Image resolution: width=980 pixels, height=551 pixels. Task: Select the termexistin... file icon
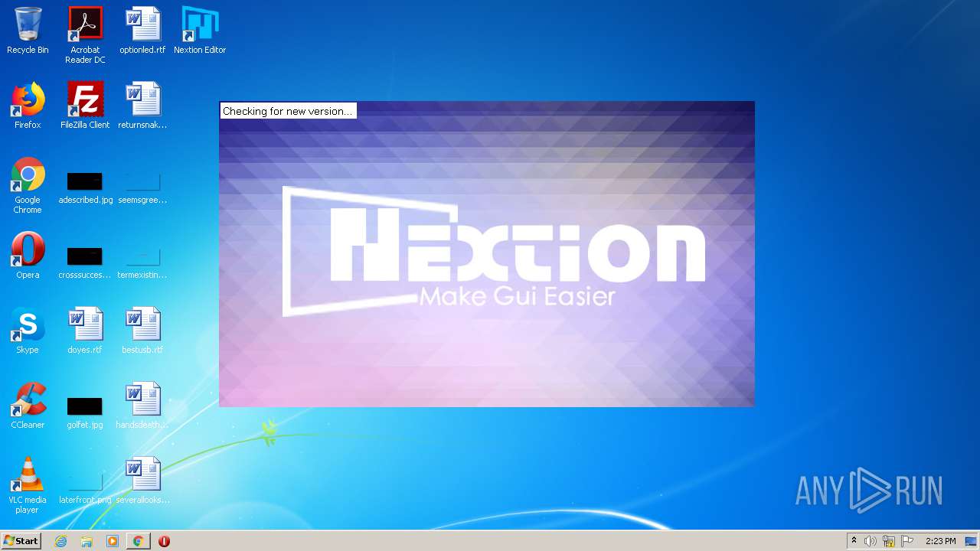(142, 262)
